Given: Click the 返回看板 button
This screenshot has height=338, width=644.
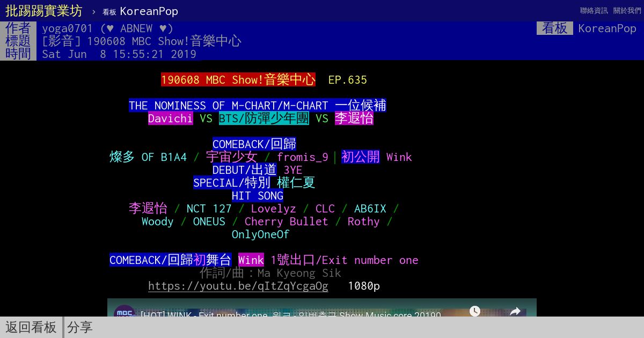Looking at the screenshot, I should tap(31, 327).
